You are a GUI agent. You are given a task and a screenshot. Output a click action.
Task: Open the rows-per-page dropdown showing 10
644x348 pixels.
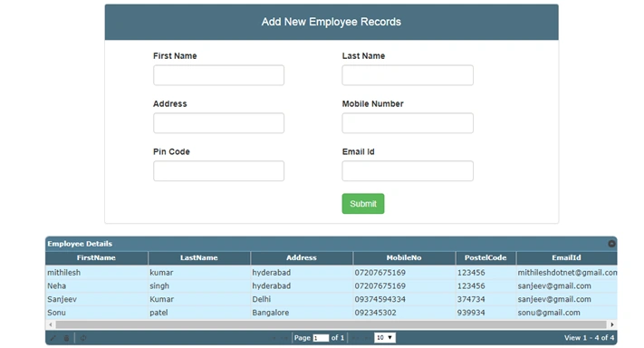(385, 338)
